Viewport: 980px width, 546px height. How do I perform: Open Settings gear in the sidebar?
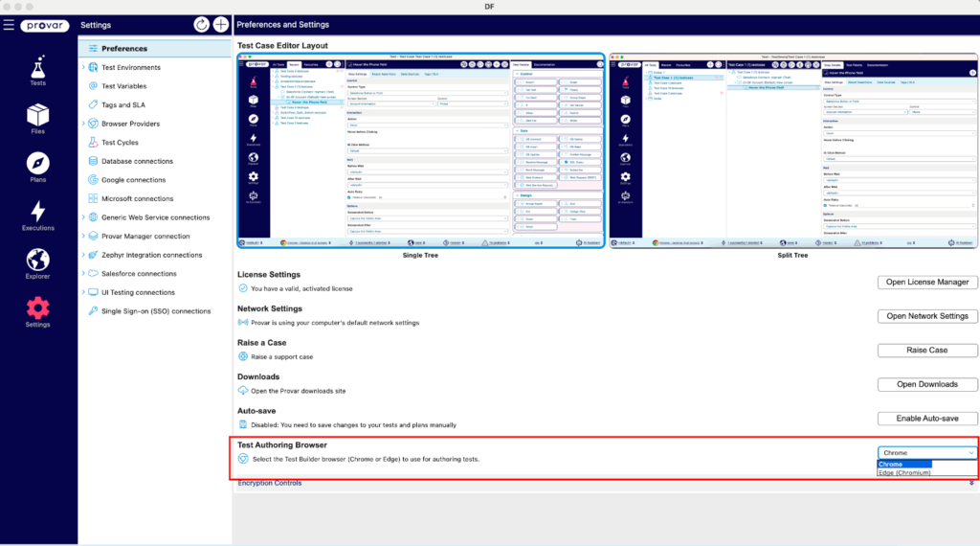[x=37, y=311]
